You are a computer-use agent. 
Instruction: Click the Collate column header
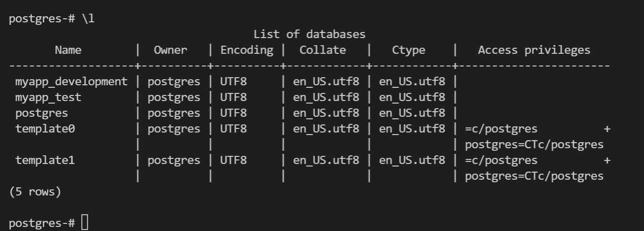click(x=323, y=50)
